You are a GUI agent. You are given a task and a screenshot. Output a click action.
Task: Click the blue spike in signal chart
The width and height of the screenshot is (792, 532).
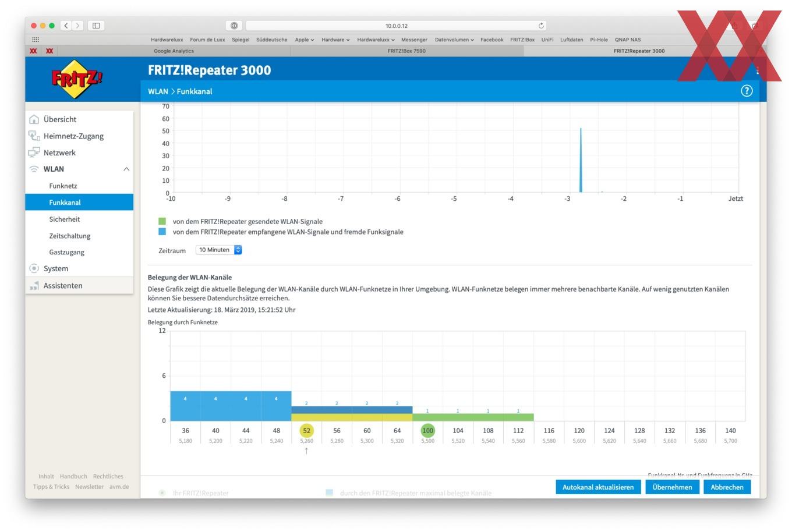(x=581, y=160)
